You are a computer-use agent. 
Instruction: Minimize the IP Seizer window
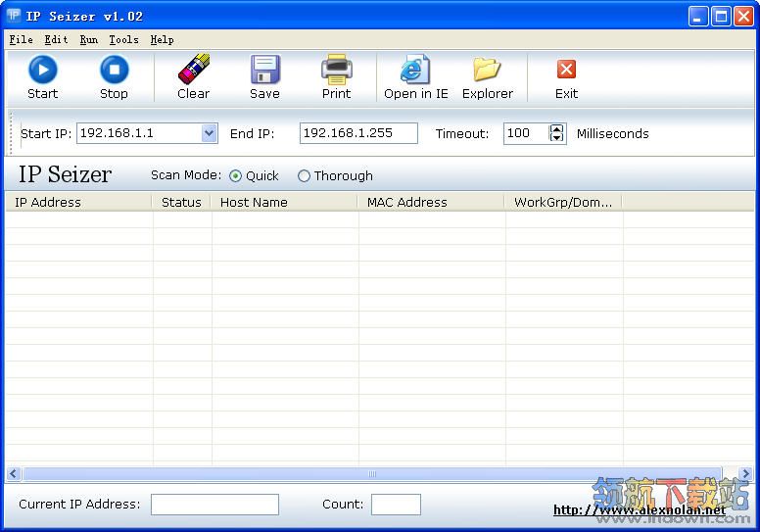click(697, 17)
